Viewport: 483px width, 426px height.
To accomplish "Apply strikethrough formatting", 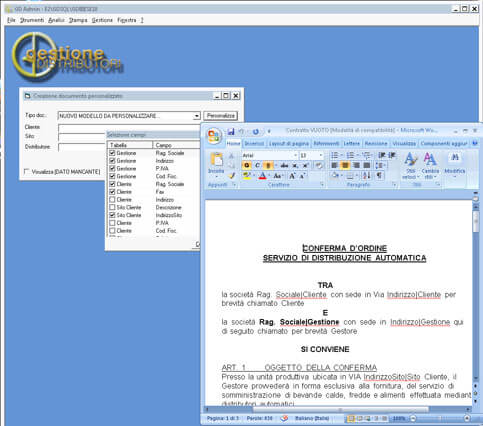I will point(284,165).
